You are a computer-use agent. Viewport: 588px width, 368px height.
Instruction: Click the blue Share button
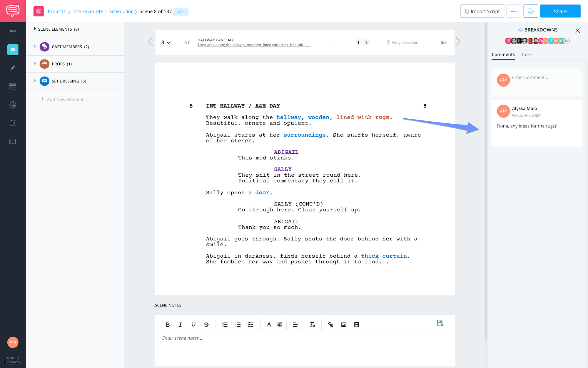tap(560, 11)
